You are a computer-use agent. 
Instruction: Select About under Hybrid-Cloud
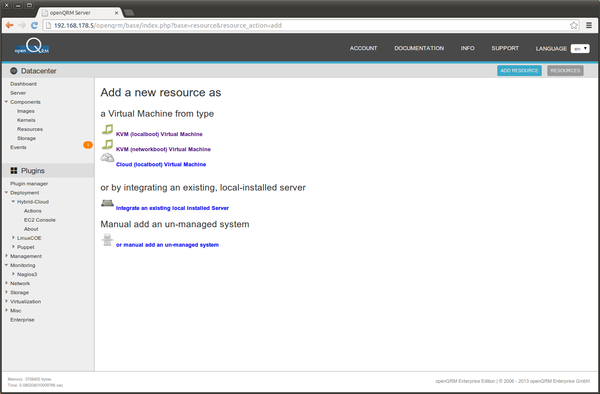31,229
